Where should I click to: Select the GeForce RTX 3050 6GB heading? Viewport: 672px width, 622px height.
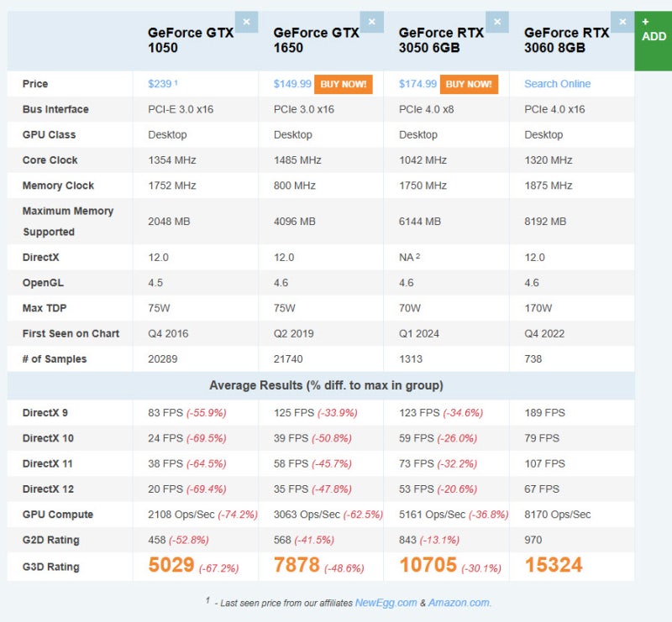[x=441, y=40]
